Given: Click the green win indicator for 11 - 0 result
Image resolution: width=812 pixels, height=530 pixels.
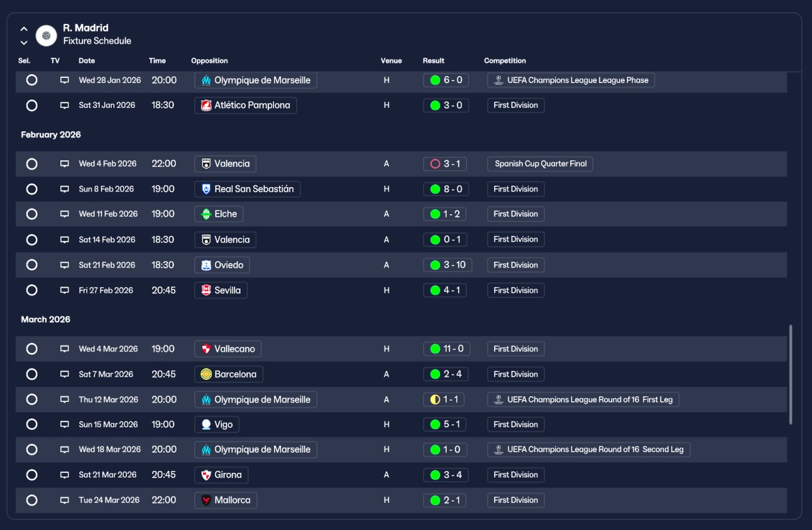Looking at the screenshot, I should coord(435,349).
